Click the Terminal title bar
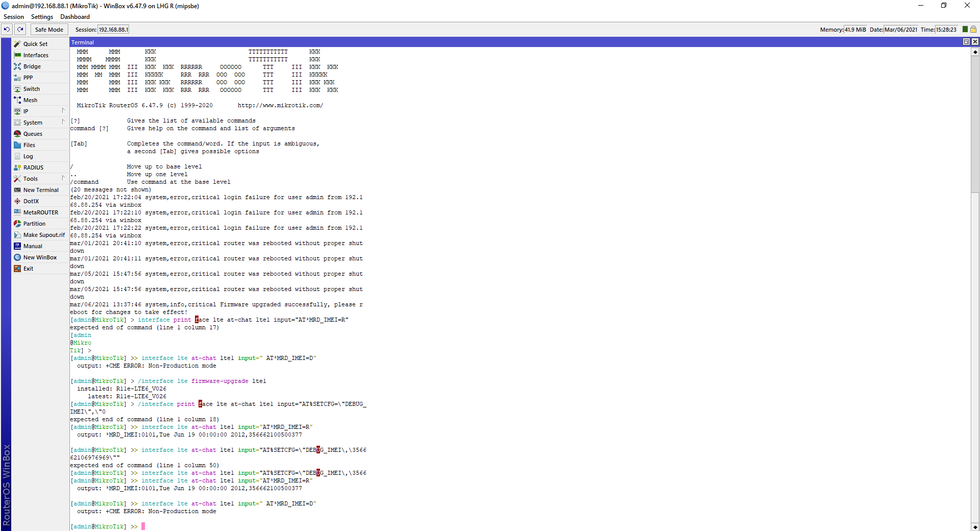 click(516, 42)
